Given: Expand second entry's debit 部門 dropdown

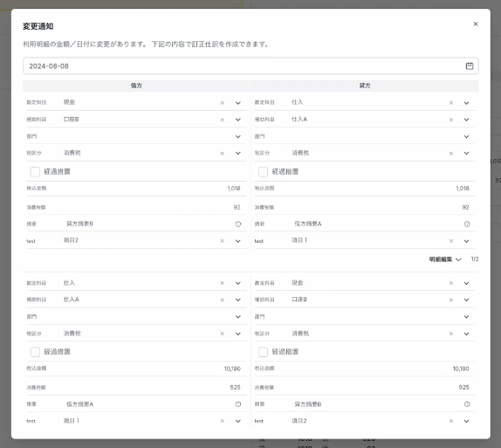Looking at the screenshot, I should tap(238, 317).
